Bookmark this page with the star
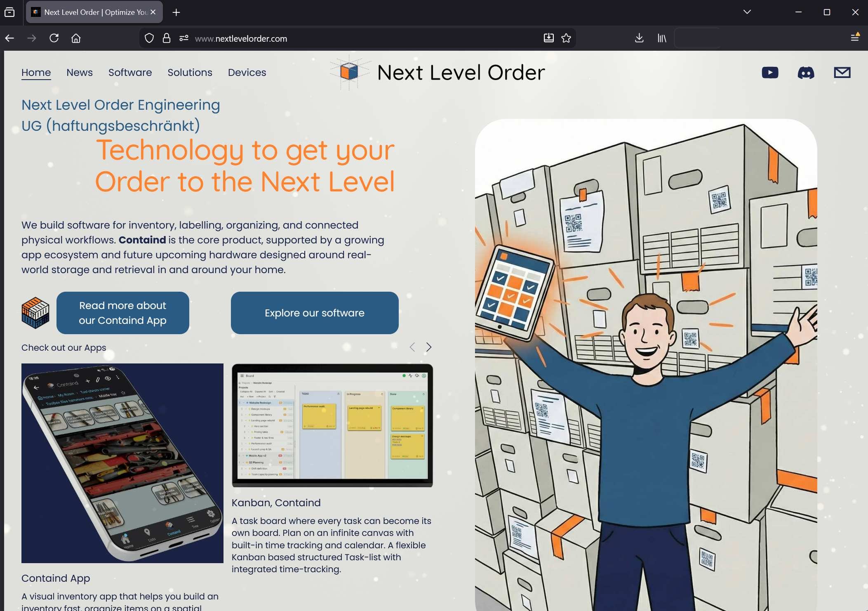Image resolution: width=868 pixels, height=611 pixels. pos(566,38)
